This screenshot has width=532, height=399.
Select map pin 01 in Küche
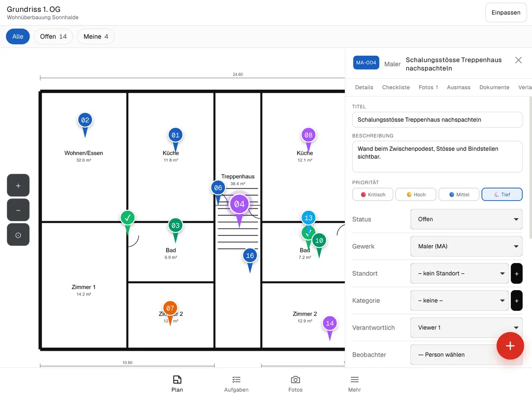[x=175, y=135]
